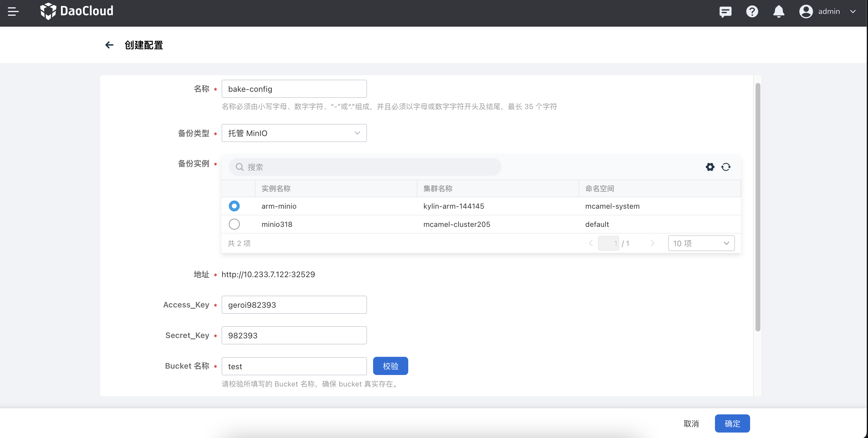The height and width of the screenshot is (438, 868).
Task: Click the admin user avatar icon
Action: tap(806, 12)
